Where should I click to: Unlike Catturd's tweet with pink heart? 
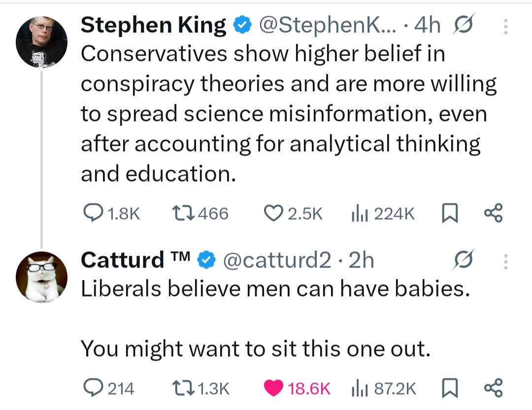[x=272, y=388]
